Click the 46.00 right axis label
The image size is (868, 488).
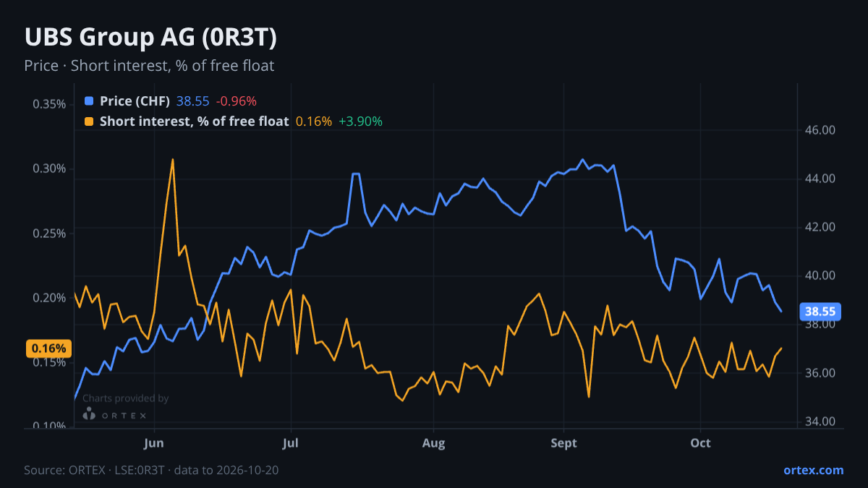[820, 130]
